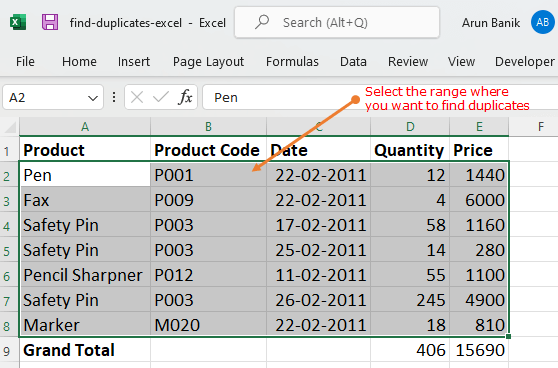
Task: Switch to the Home tab
Action: click(x=79, y=62)
